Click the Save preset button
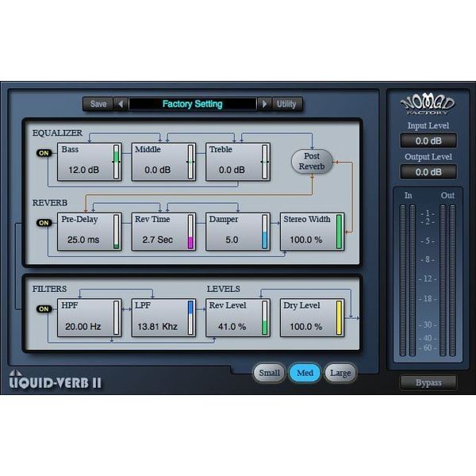 tap(98, 104)
